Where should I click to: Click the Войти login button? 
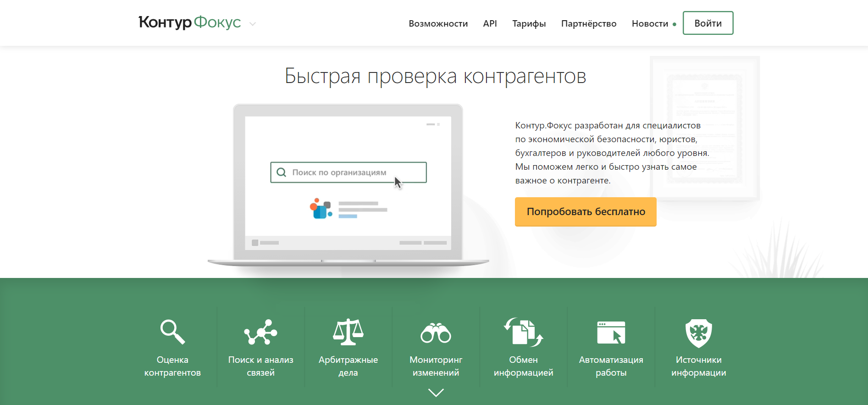(708, 23)
